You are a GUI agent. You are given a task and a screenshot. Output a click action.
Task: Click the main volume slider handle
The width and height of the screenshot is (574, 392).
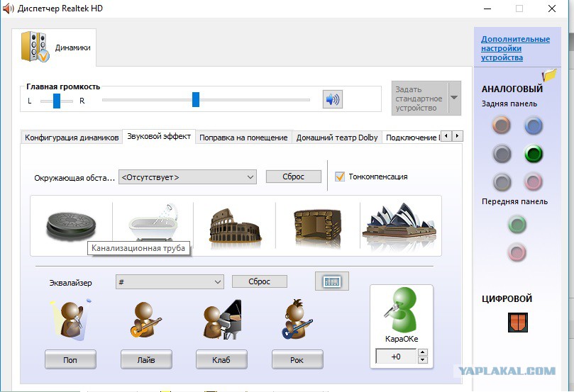coord(196,100)
